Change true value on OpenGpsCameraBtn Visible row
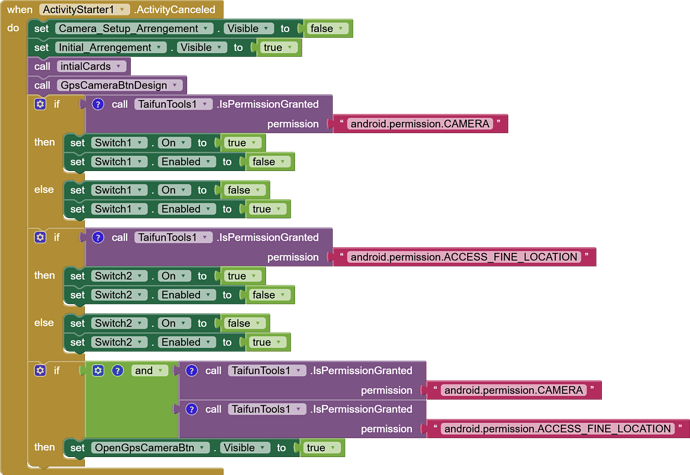 pyautogui.click(x=321, y=448)
